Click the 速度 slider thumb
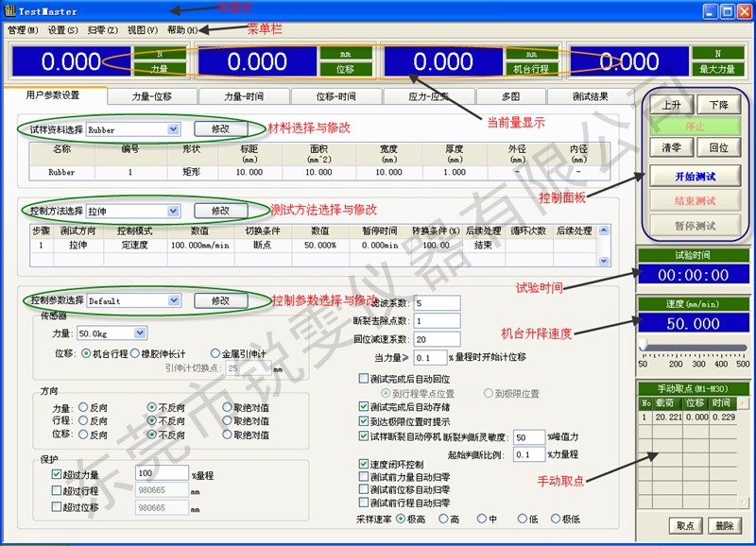Viewport: 756px width, 546px height. click(x=644, y=348)
